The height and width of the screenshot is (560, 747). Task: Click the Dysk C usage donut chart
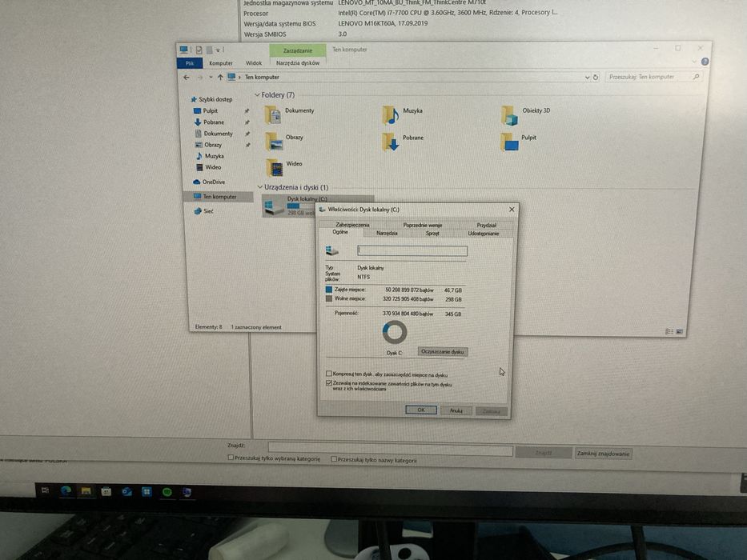click(x=395, y=332)
